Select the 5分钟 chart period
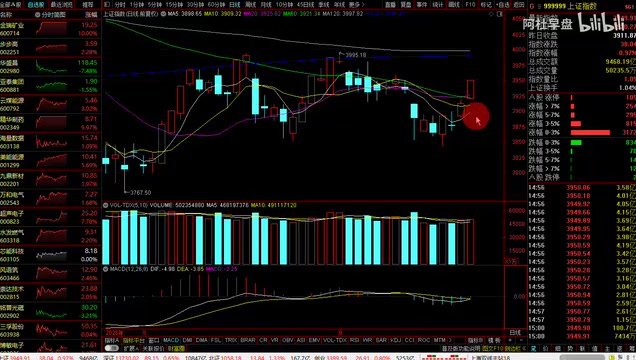The width and height of the screenshot is (636, 360). 154,4
